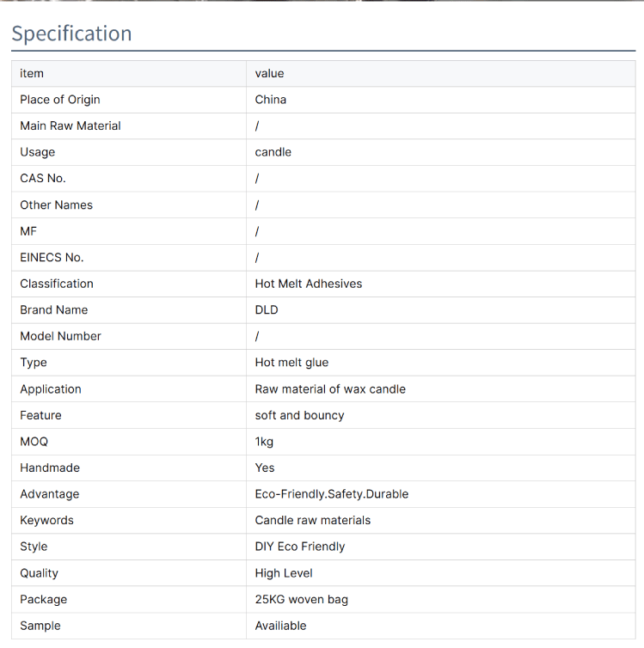
Task: Select the '1kg' MOQ value
Action: [x=265, y=442]
